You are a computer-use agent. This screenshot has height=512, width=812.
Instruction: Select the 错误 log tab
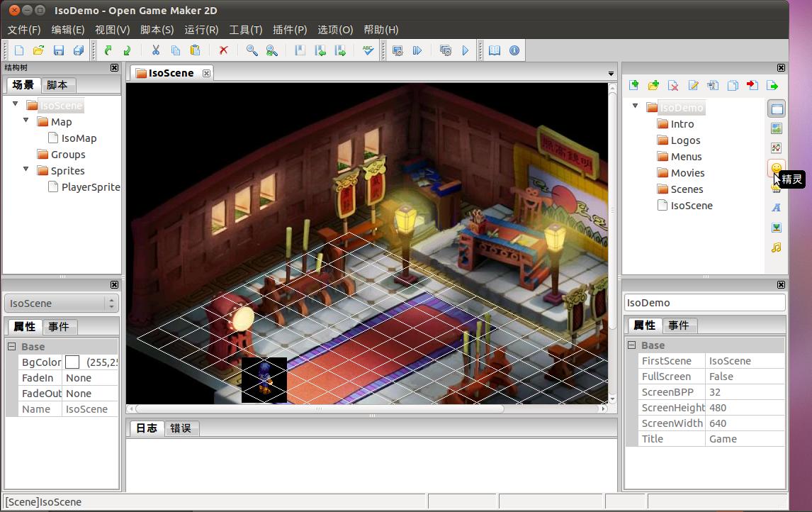pos(181,428)
